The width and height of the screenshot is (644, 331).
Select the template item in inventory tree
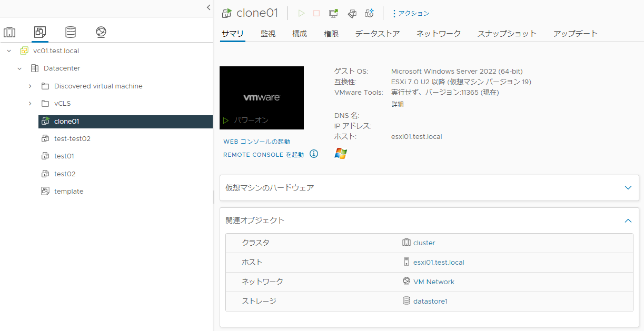[x=68, y=192]
